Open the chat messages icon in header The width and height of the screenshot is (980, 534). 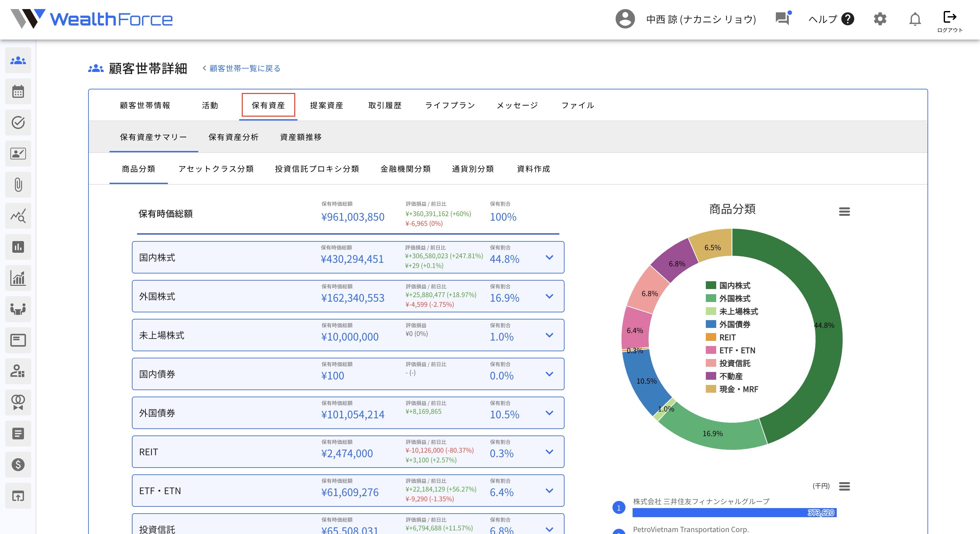pos(783,18)
